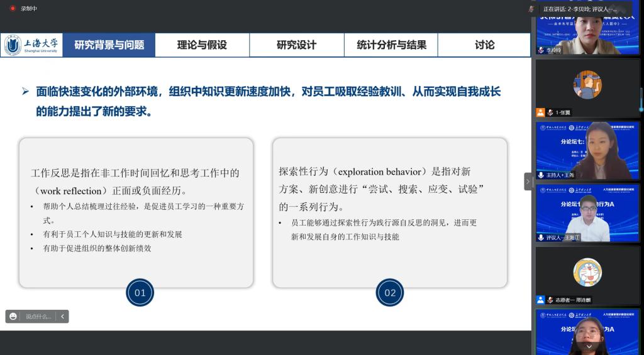Click the muted mic icon beside 李玲玲
Image resolution: width=644 pixels, height=355 pixels.
point(541,50)
